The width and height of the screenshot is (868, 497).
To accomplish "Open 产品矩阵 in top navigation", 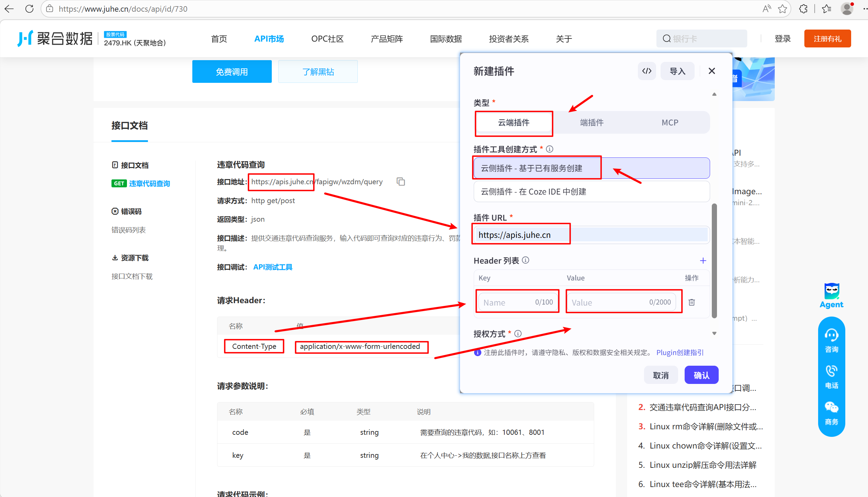I will tap(387, 39).
